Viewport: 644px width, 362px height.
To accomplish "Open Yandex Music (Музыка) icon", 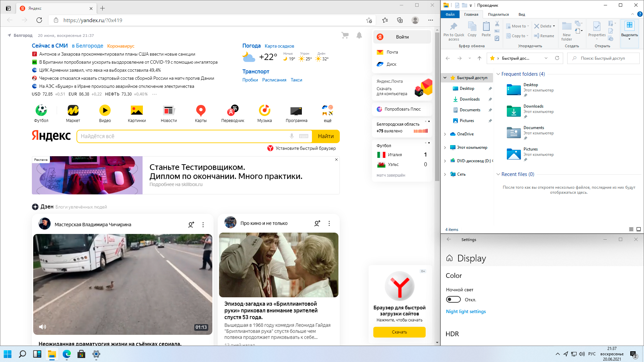I will coord(264,111).
